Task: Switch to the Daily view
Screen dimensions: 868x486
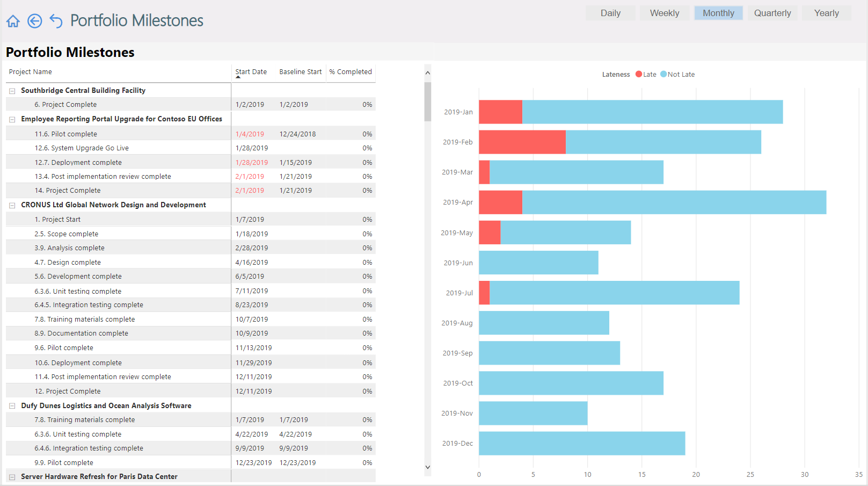Action: (610, 13)
